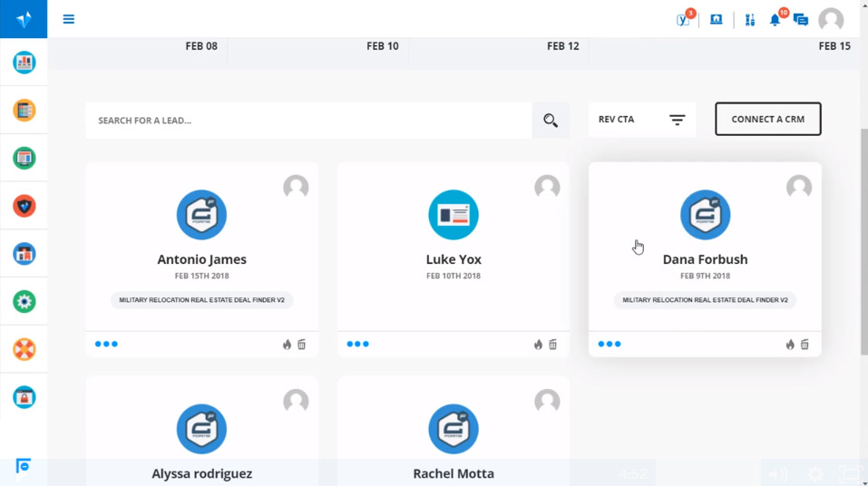Click the FEB 15TH 2018 date text
Image resolution: width=868 pixels, height=486 pixels.
pos(201,276)
